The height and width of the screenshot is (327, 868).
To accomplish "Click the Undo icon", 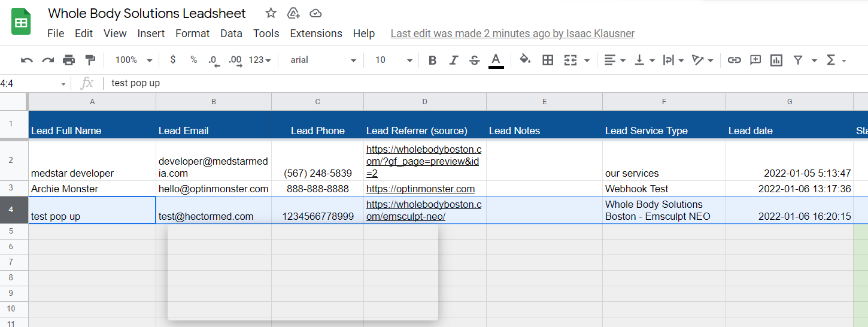I will (27, 60).
